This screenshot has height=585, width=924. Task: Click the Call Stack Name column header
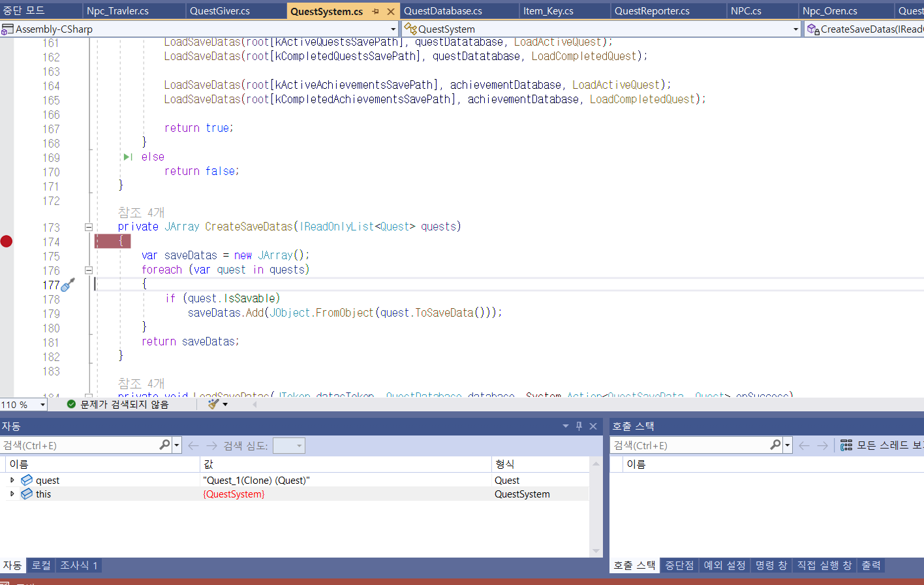click(773, 464)
